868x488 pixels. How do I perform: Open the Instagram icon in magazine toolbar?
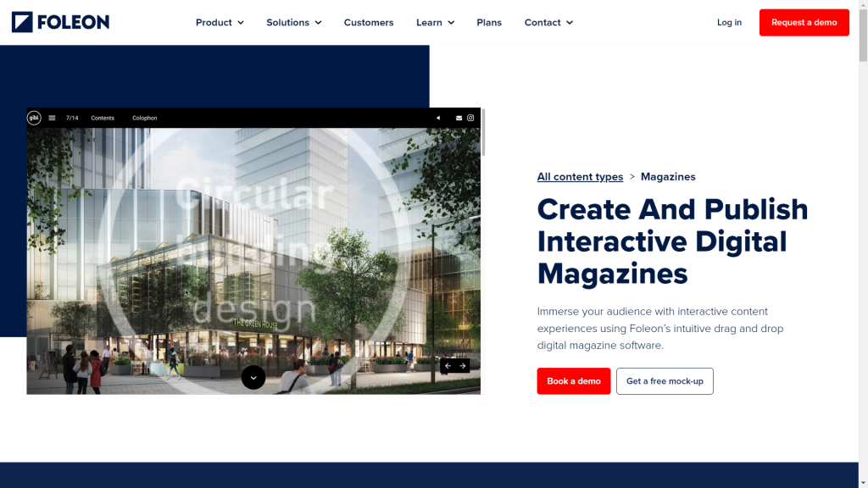[470, 118]
